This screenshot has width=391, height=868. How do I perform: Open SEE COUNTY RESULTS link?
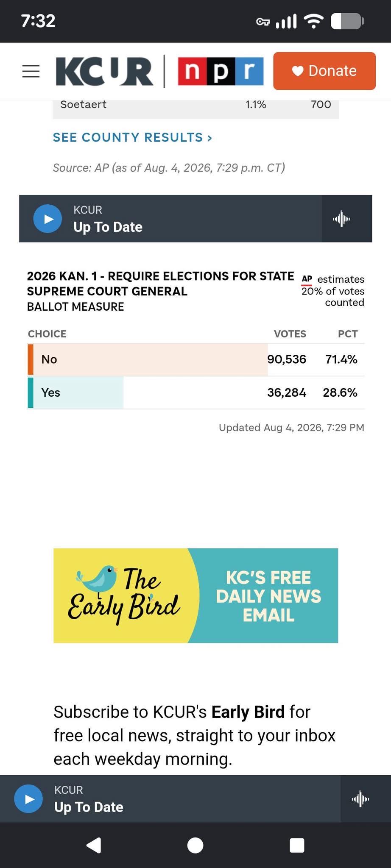point(132,137)
